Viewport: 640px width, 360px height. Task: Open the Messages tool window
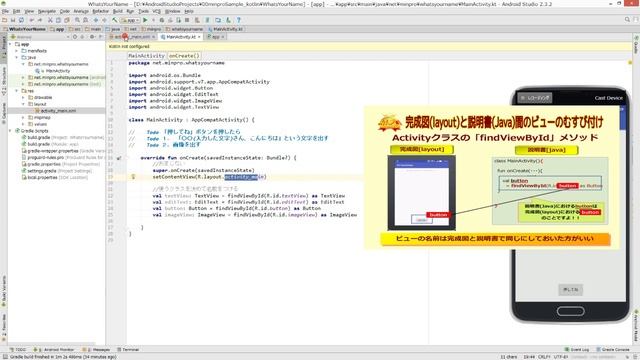tap(96, 349)
